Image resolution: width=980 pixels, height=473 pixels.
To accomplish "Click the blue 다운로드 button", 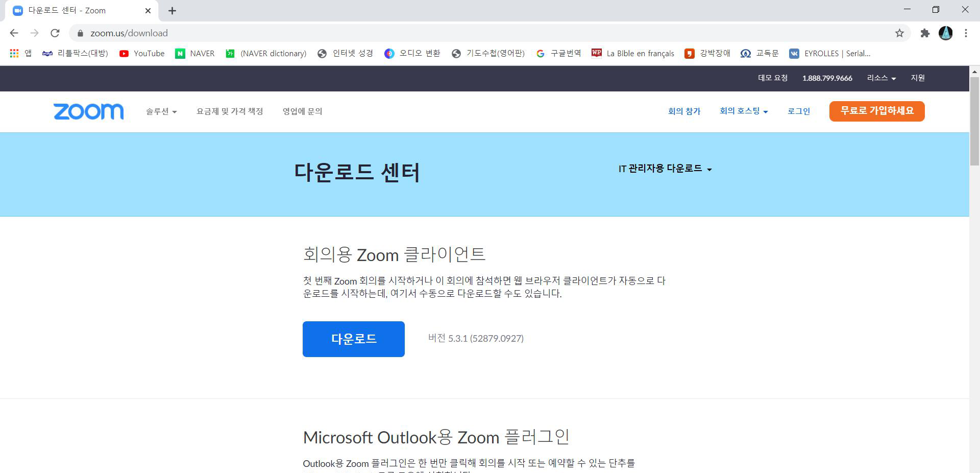I will click(x=353, y=339).
